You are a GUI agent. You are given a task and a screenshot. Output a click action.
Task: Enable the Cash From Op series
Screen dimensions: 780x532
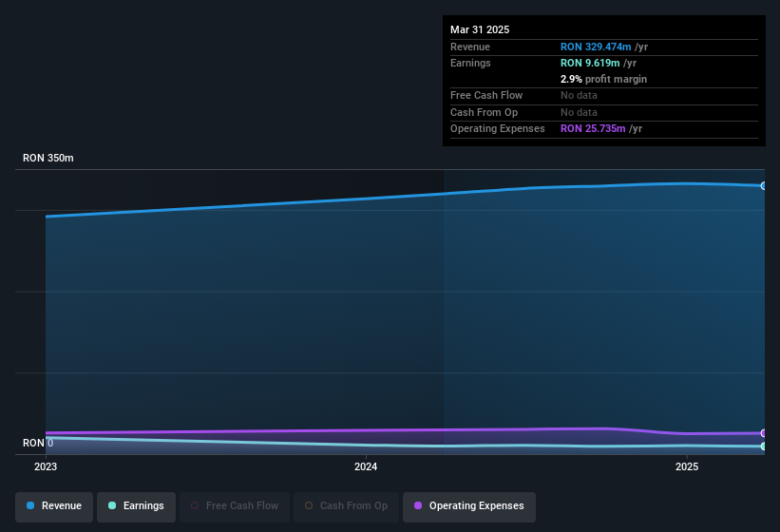pos(346,506)
